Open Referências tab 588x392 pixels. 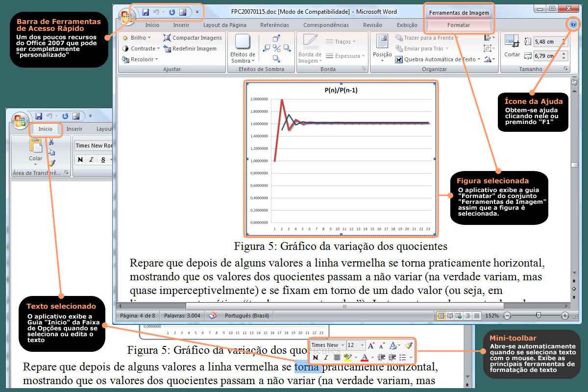[274, 25]
